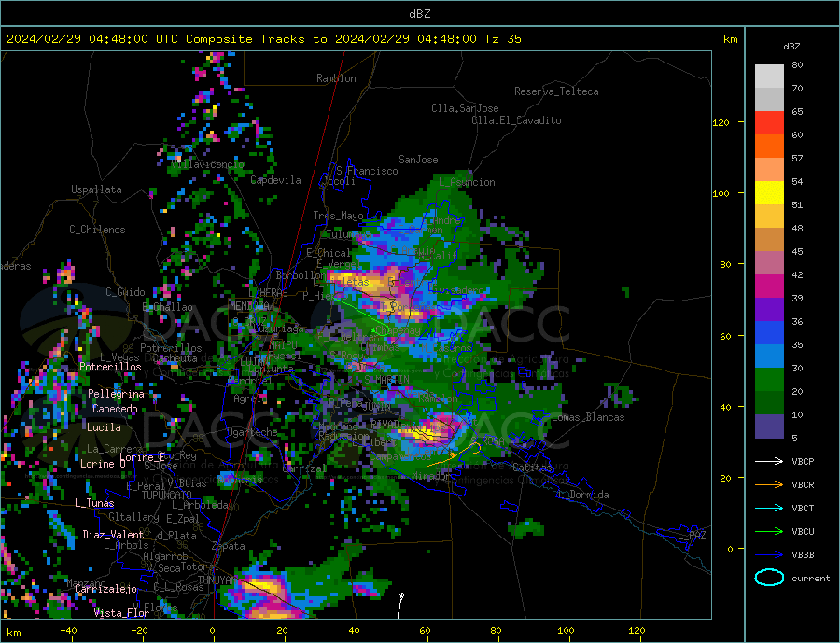Click the cyan VBCT arrow legend icon
Viewport: 840px width, 643px height.
[769, 508]
